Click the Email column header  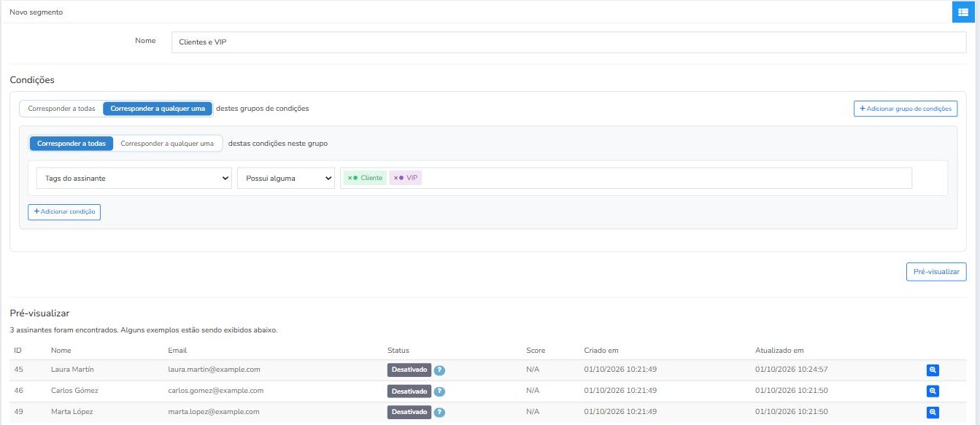pyautogui.click(x=177, y=351)
